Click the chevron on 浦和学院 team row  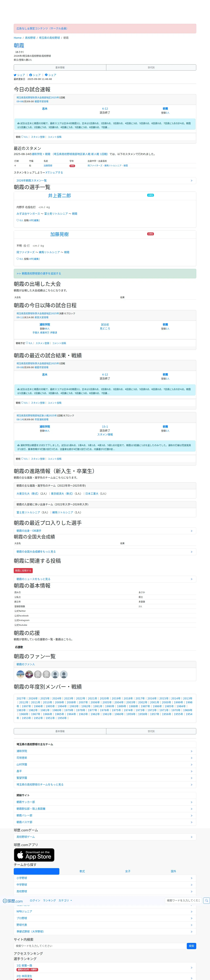(x=191, y=751)
